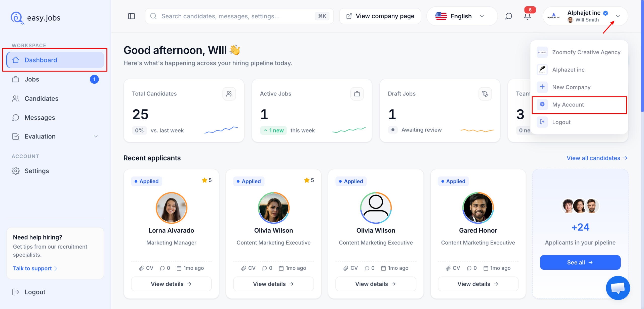Image resolution: width=644 pixels, height=309 pixels.
Task: View details for first Olivia Wilson card
Action: [x=273, y=284]
